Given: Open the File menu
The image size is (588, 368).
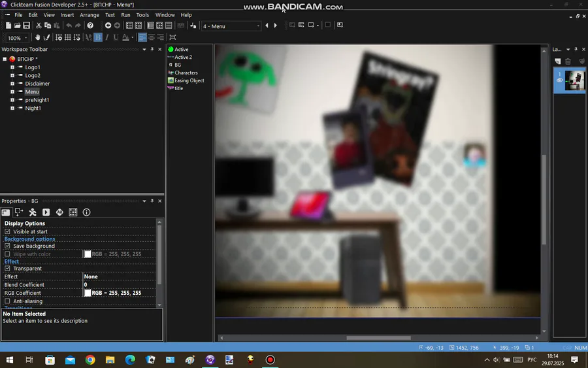Looking at the screenshot, I should 18,15.
